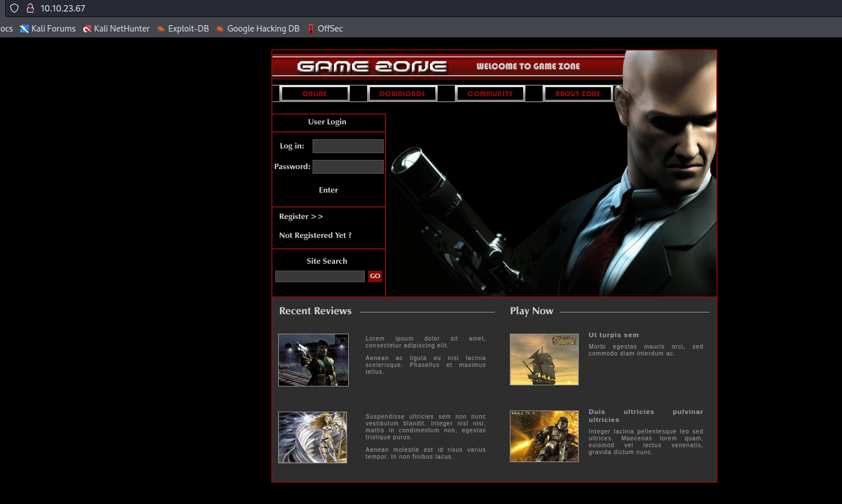
Task: Open the Google Hacking DB bookmark
Action: point(258,29)
